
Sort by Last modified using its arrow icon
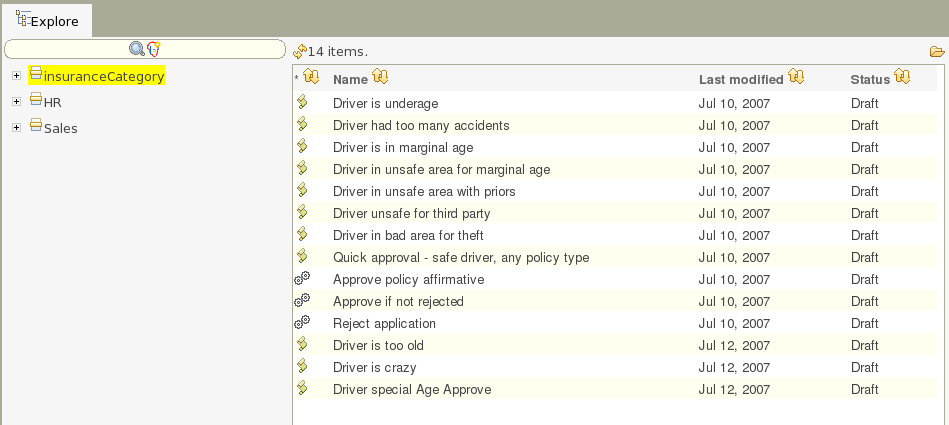pyautogui.click(x=796, y=77)
